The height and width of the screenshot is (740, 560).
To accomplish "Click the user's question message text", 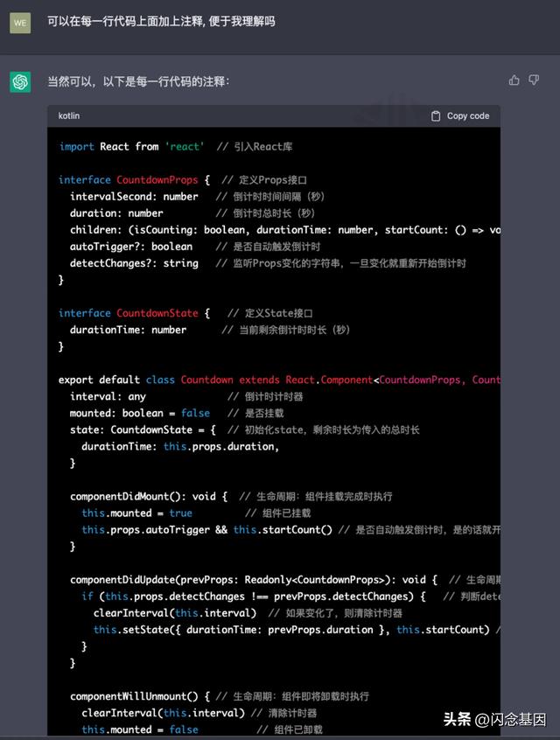I will [x=161, y=20].
